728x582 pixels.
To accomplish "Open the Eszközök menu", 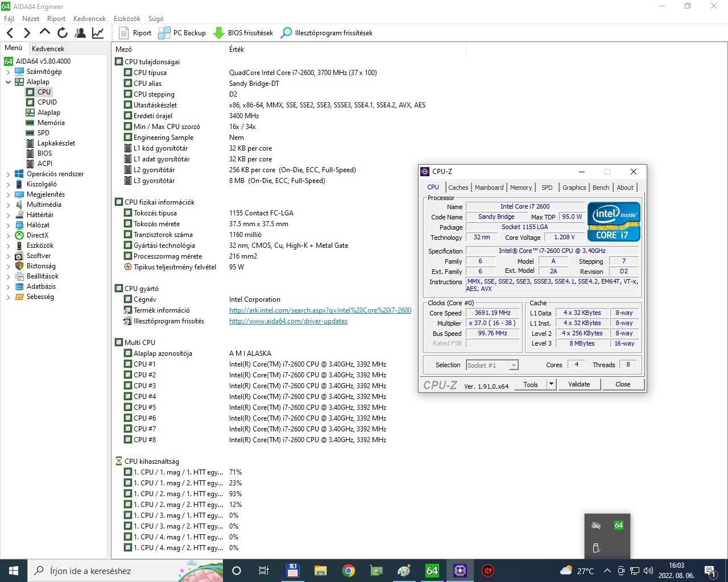I will click(127, 19).
